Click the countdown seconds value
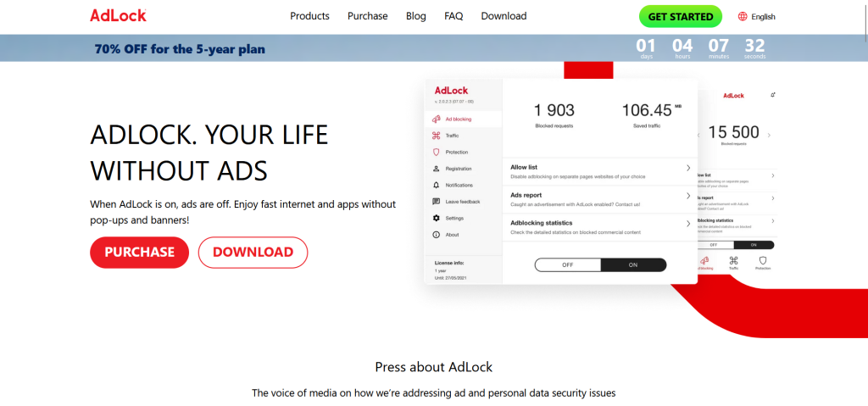Image resolution: width=868 pixels, height=406 pixels. [755, 46]
